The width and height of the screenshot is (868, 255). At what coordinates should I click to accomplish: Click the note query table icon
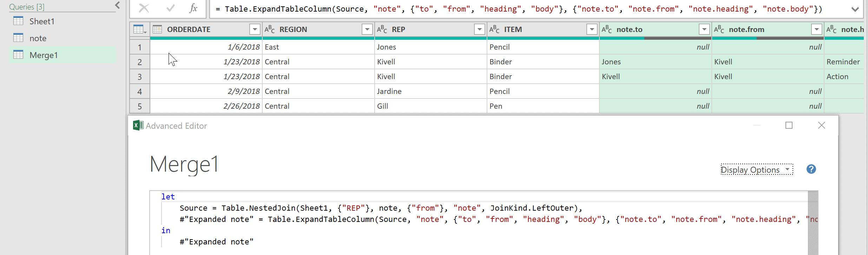[x=18, y=38]
